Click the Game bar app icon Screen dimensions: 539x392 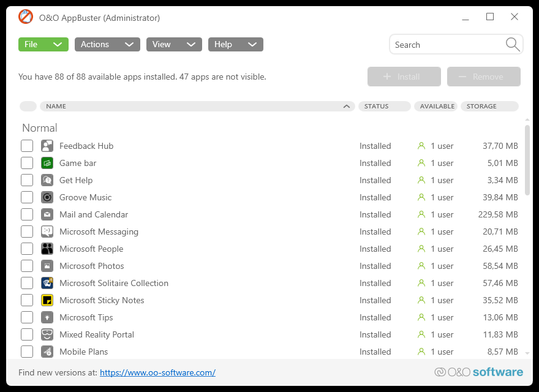click(47, 163)
